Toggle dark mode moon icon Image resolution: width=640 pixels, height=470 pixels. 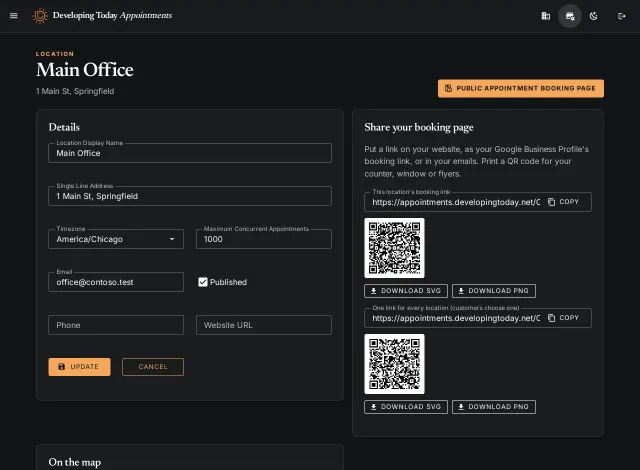click(593, 16)
